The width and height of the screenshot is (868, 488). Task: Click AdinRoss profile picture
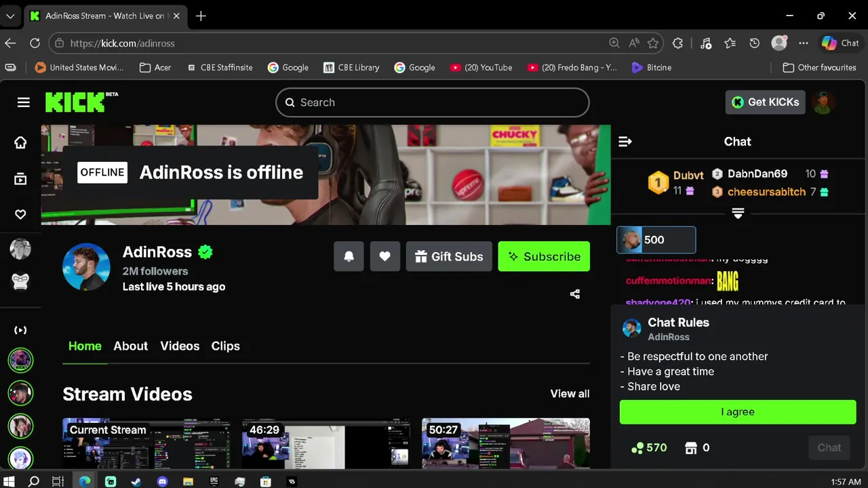[x=86, y=267]
